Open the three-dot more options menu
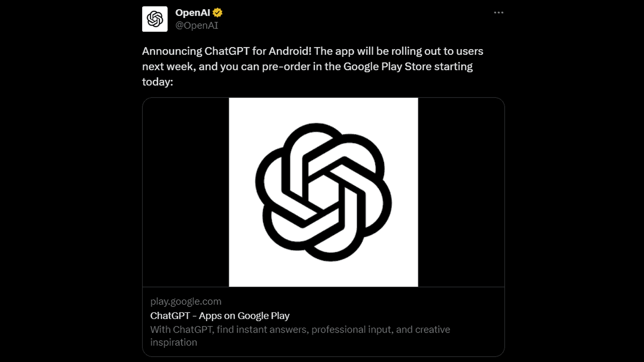 499,12
